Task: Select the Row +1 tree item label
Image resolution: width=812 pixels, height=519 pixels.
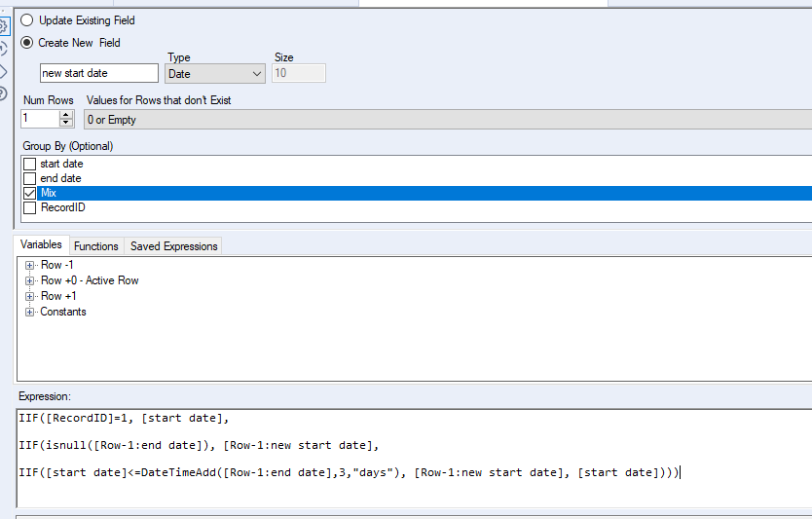Action: [x=58, y=296]
